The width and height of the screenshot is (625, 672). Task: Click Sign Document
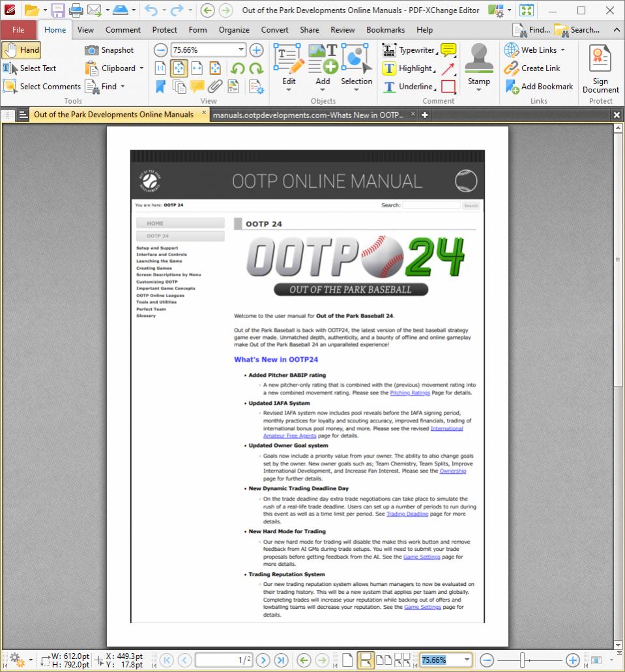point(600,68)
